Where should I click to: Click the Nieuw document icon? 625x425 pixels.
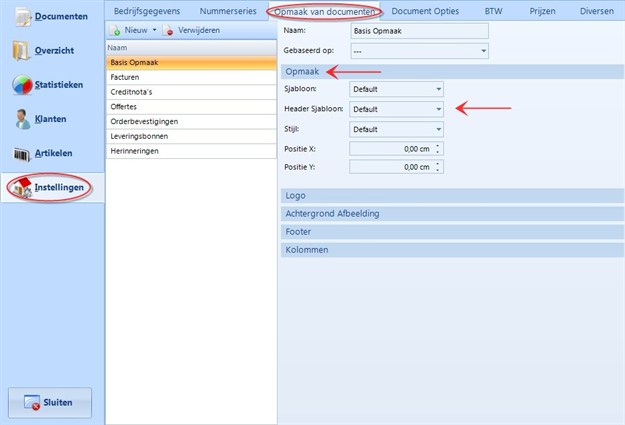[115, 30]
